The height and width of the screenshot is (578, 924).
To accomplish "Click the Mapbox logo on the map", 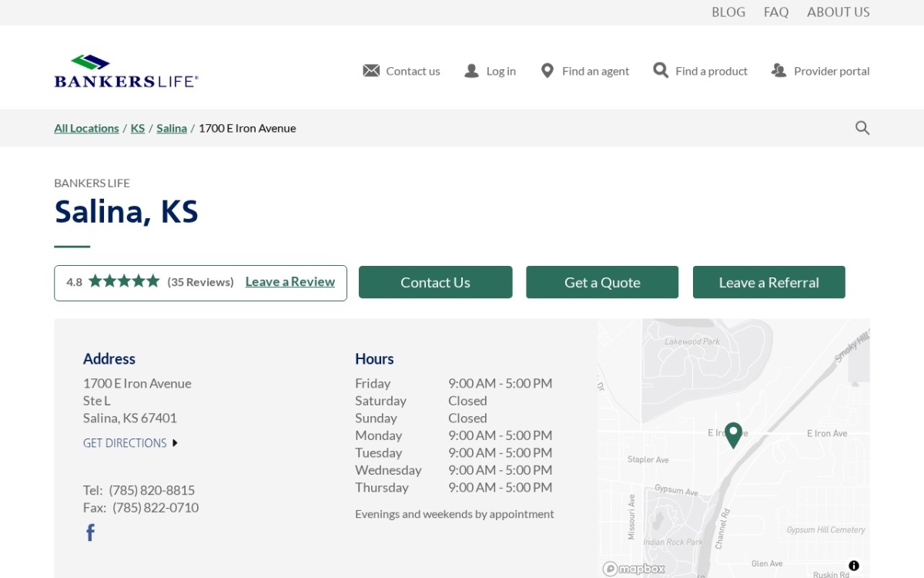I will (x=634, y=569).
